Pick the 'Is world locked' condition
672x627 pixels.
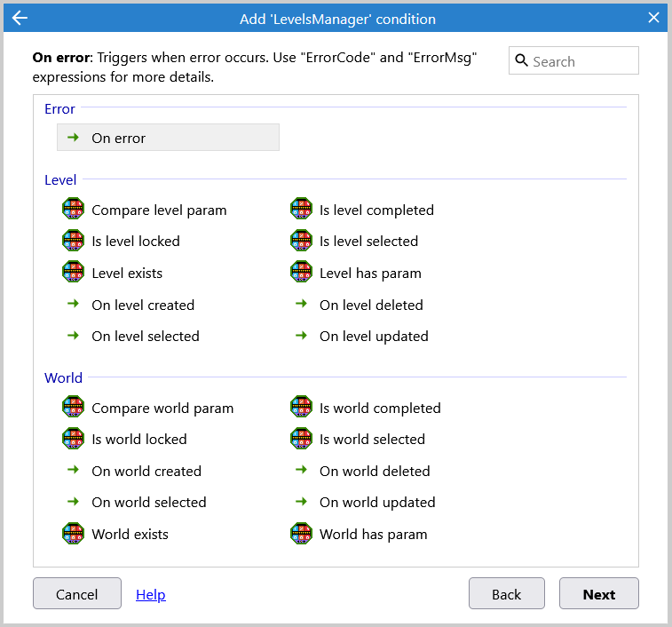click(138, 439)
